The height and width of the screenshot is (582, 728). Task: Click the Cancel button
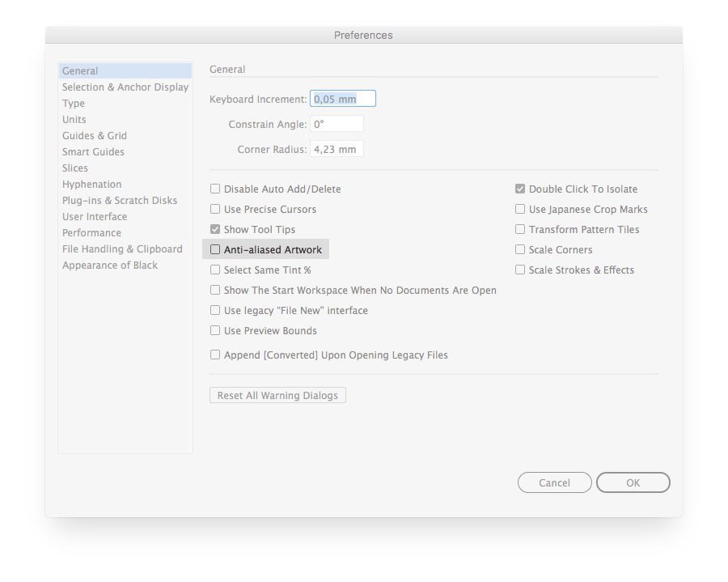[554, 482]
